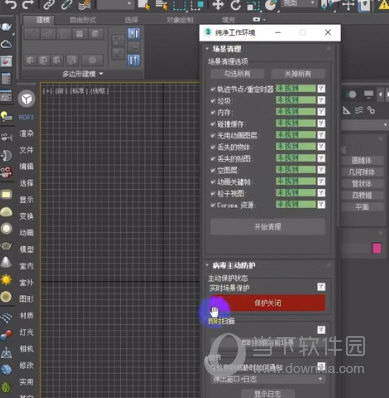The width and height of the screenshot is (389, 398).
Task: Collapse the 病毒主动防护 rollout
Action: coord(207,265)
